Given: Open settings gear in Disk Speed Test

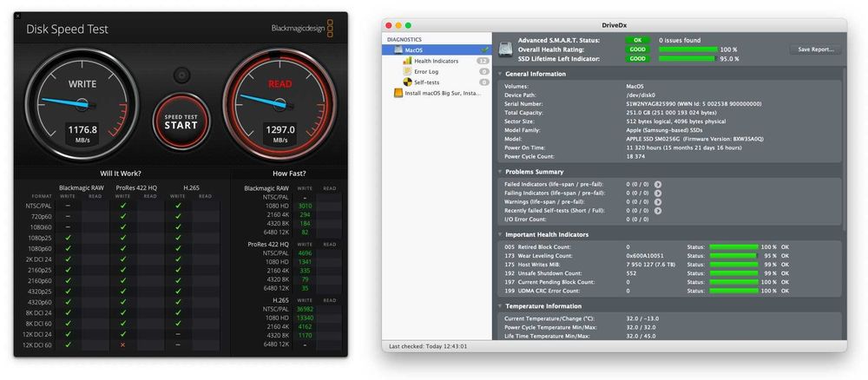Looking at the screenshot, I should tap(181, 75).
